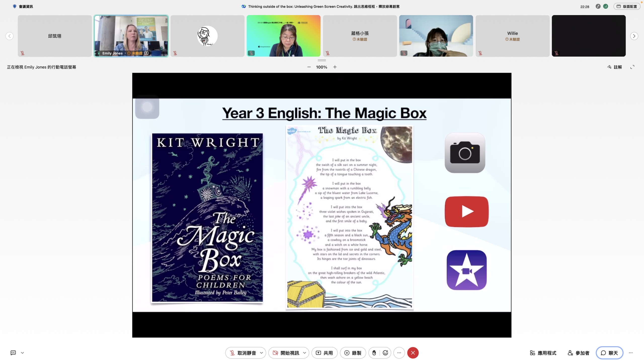
Task: Toggle the 聊天 chat panel
Action: pos(609,353)
